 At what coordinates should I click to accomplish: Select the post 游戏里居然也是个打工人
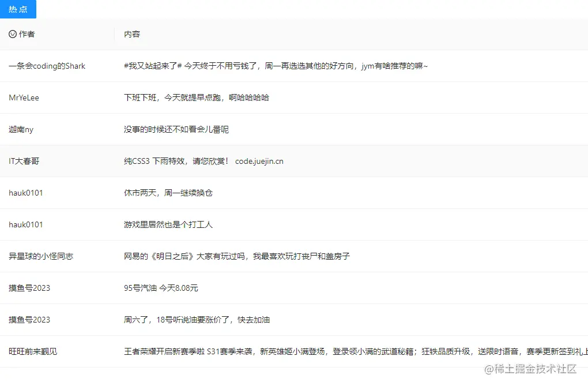tap(168, 224)
